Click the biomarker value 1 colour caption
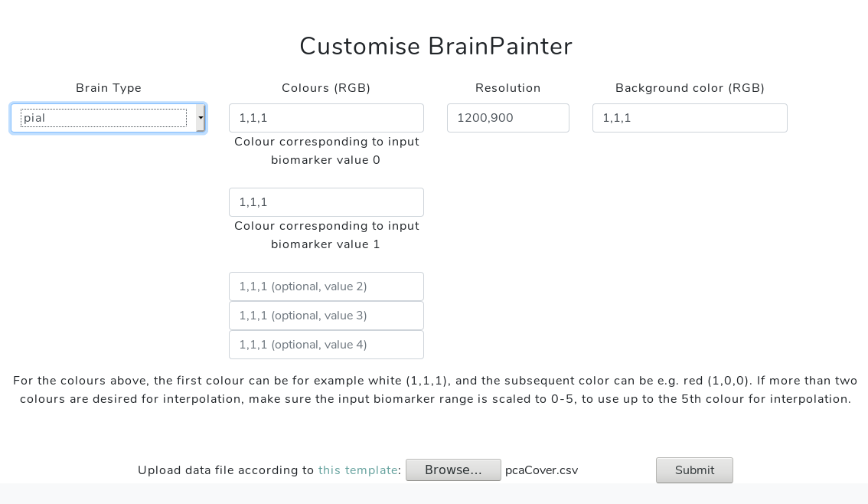Screen dimensions: 868x504 click(x=326, y=235)
